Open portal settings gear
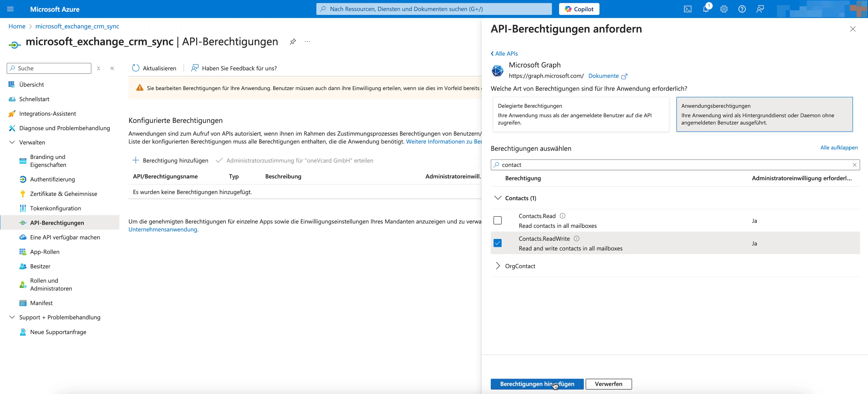 724,9
